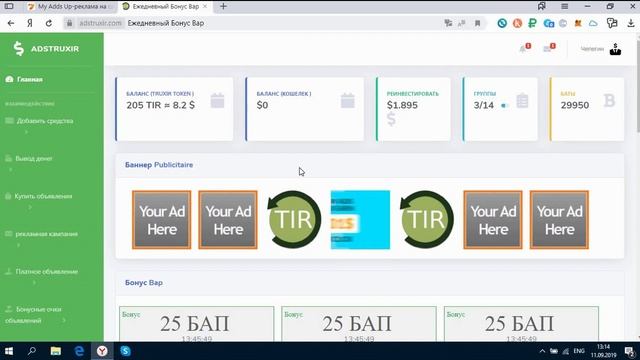Image resolution: width=640 pixels, height=360 pixels.
Task: Click the B icon in БАПы card
Action: pyautogui.click(x=609, y=100)
